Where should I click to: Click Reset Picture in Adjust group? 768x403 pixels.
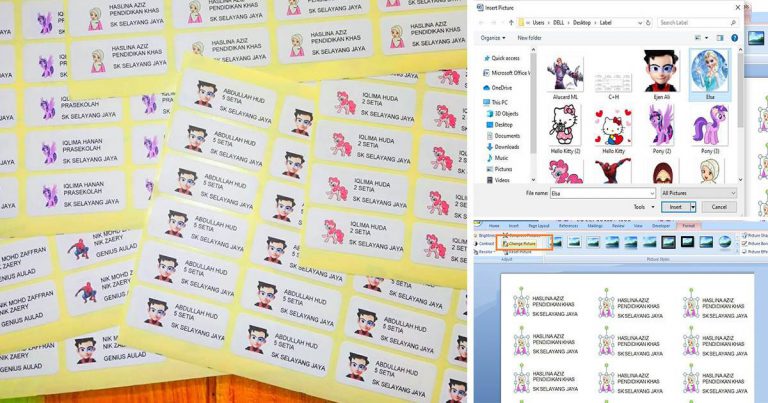click(x=519, y=251)
